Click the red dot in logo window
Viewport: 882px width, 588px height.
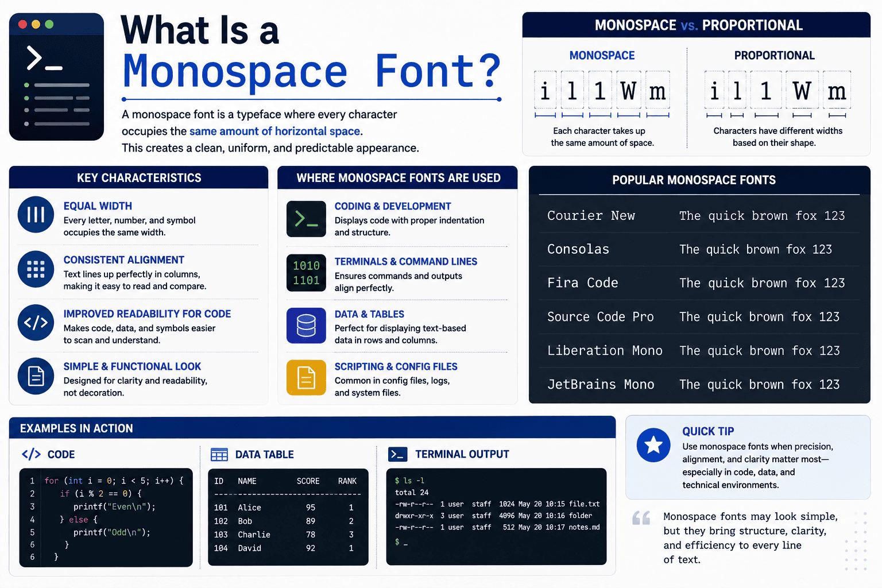(23, 24)
